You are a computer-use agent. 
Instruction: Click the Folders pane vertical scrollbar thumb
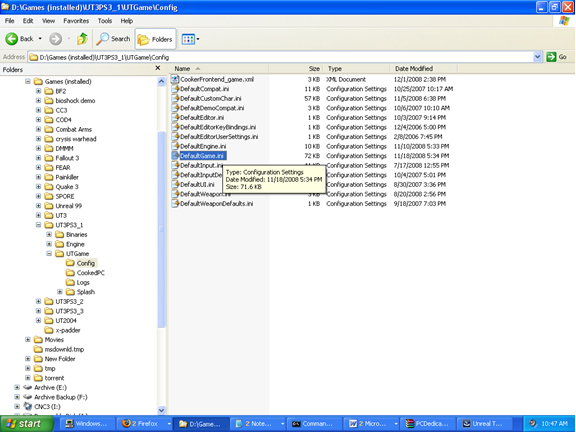tap(162, 229)
